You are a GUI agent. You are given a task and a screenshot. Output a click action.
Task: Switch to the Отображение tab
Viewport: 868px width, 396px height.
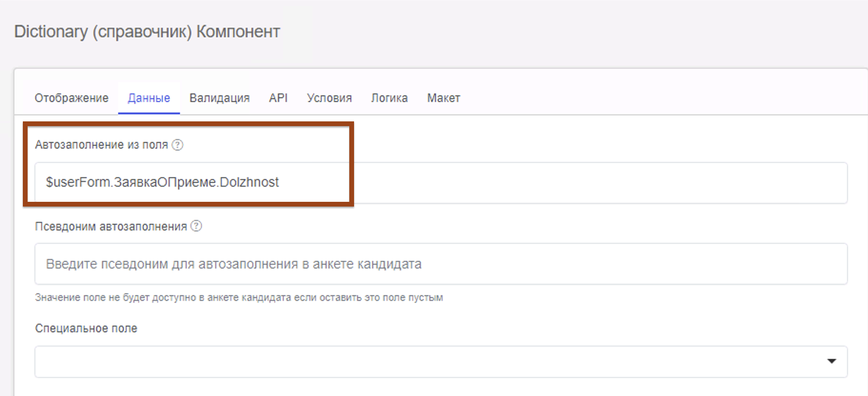coord(71,98)
